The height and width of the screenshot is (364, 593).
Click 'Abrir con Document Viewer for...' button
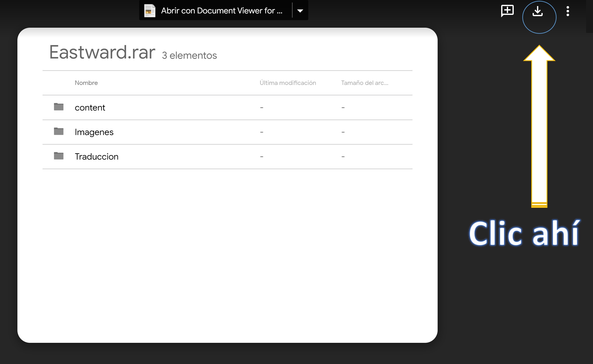coord(221,11)
